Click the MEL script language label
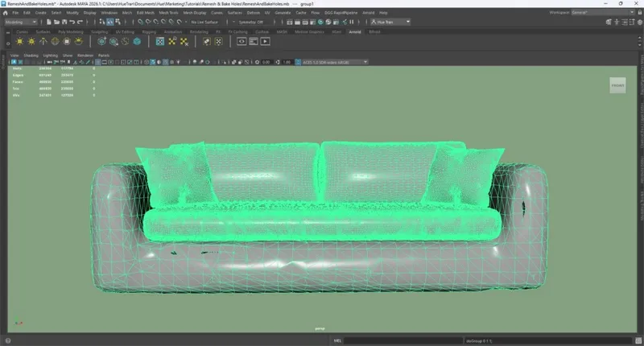Screen dimensions: 644x346 point(337,340)
